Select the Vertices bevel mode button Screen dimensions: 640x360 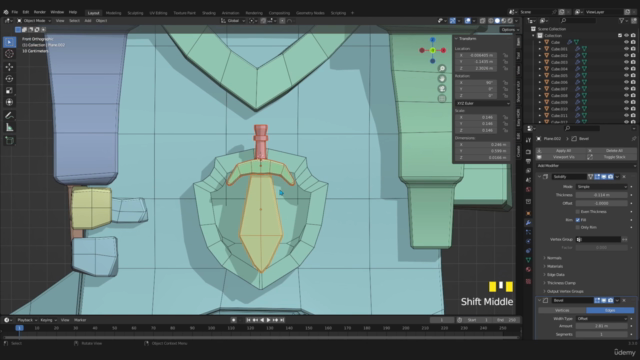562,310
